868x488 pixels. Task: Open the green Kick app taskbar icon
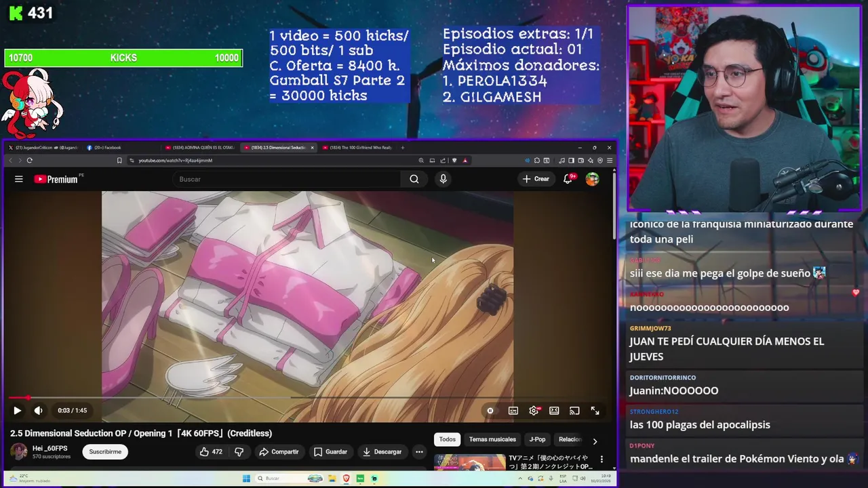click(x=360, y=479)
